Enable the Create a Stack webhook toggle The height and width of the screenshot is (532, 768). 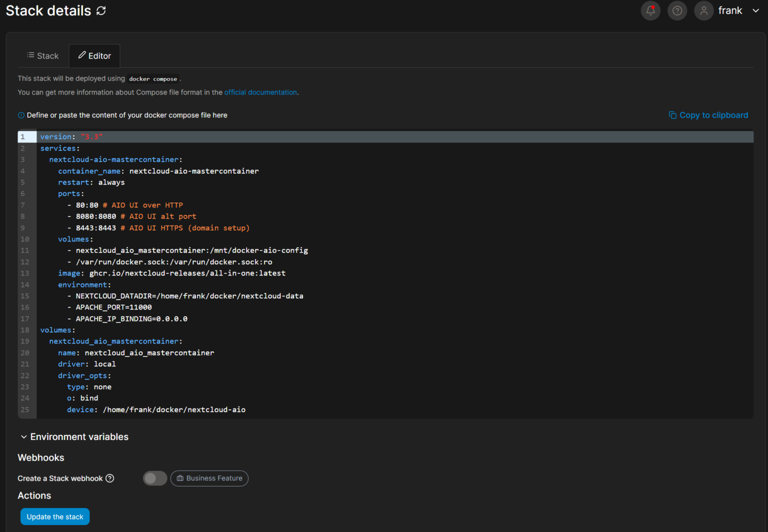(155, 478)
